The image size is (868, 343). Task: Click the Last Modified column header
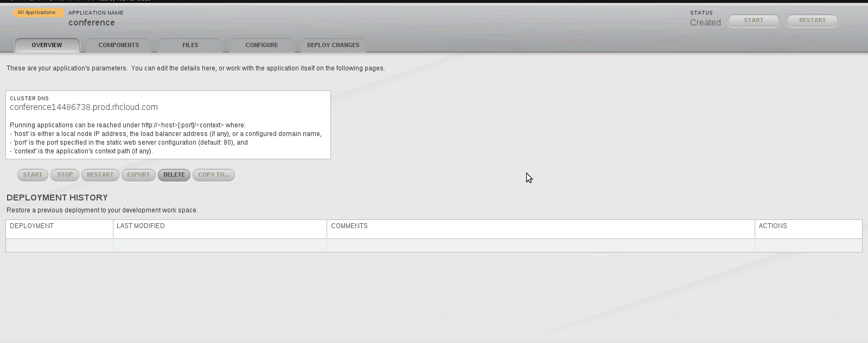pos(141,226)
